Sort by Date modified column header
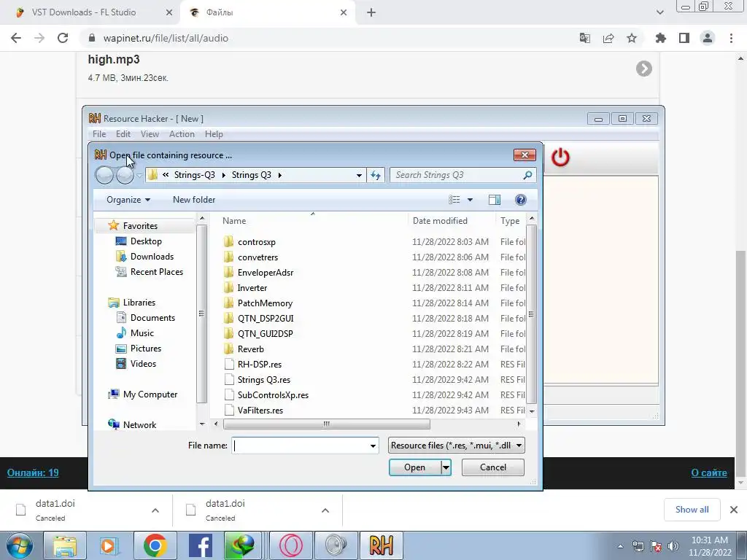 pyautogui.click(x=440, y=220)
